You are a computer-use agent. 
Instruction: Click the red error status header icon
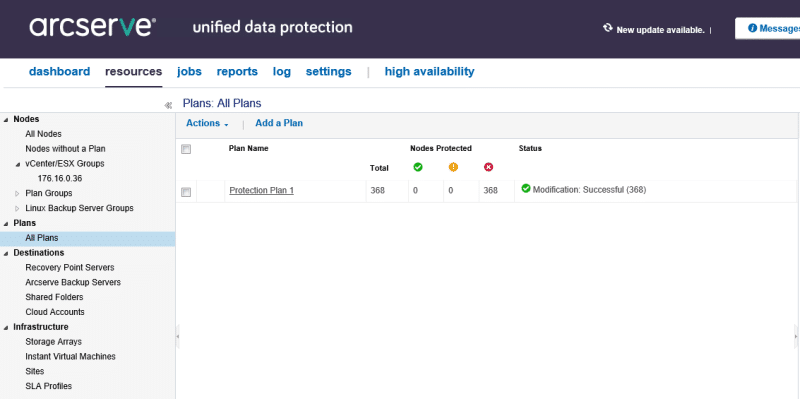488,167
